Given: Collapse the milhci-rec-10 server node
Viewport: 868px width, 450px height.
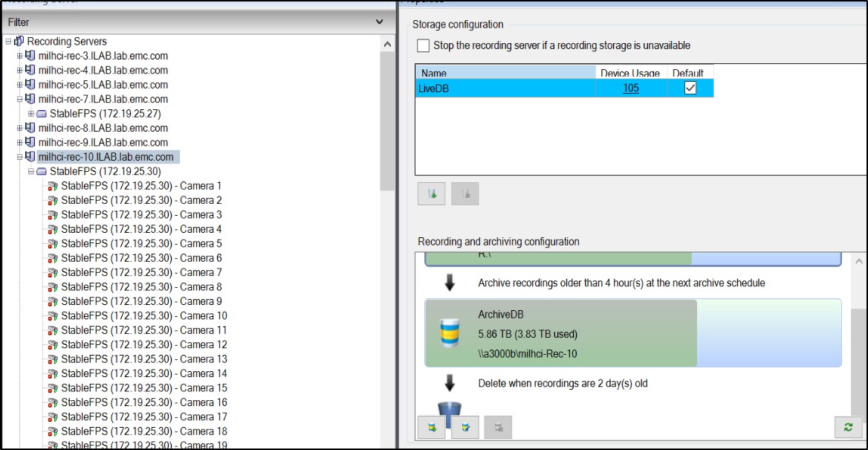Looking at the screenshot, I should pos(19,157).
